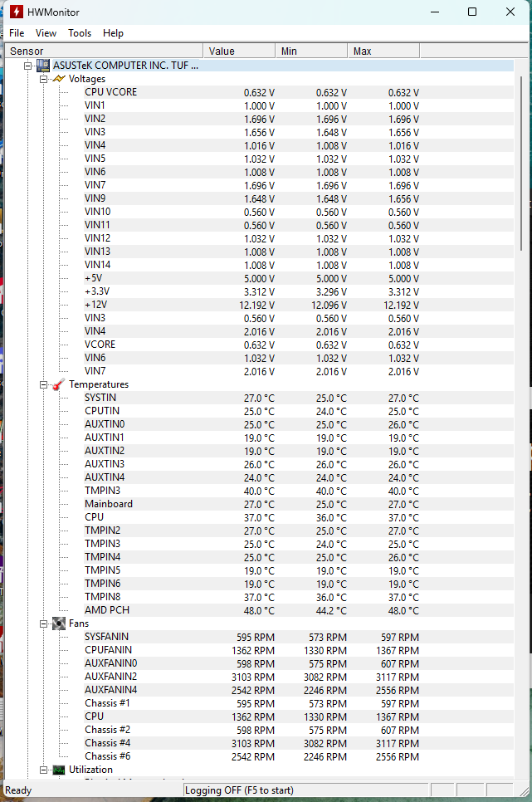Collapse the Utilization section

coord(43,770)
